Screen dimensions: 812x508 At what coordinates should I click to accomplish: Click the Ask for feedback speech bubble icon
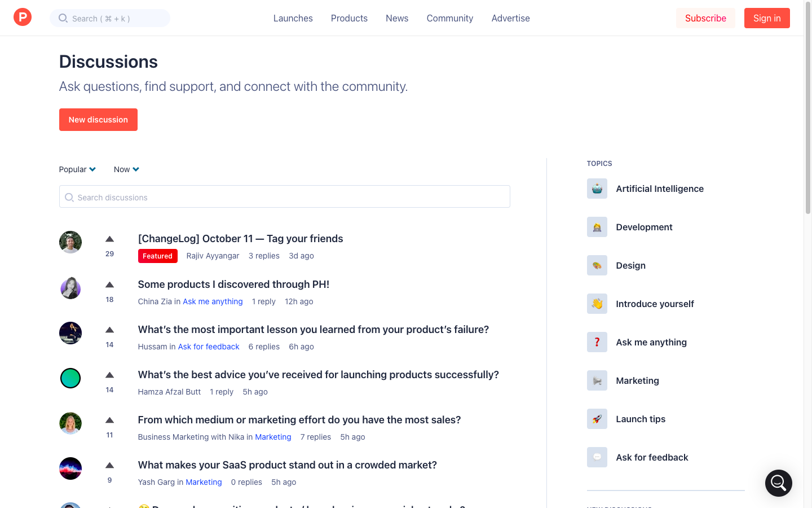click(597, 457)
